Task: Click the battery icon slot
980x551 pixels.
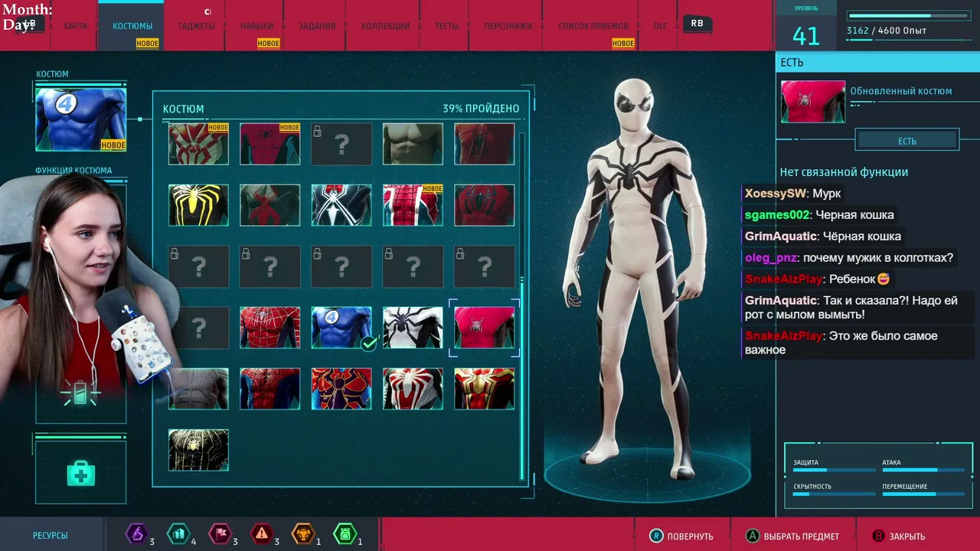Action: click(80, 395)
